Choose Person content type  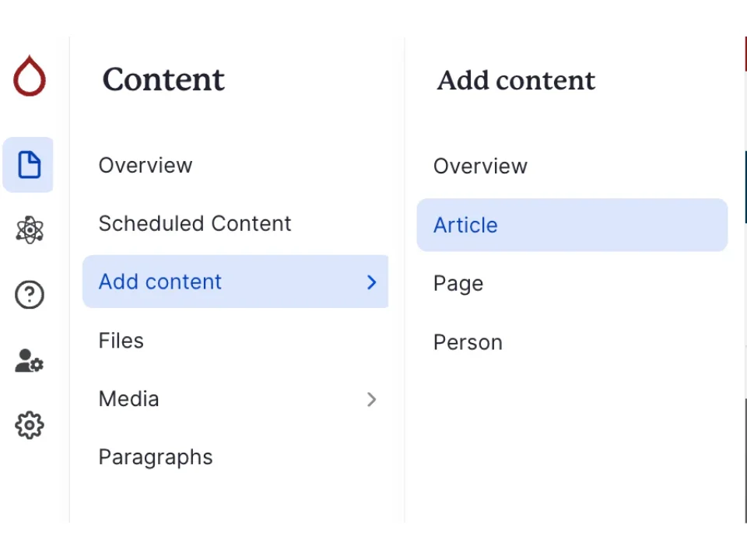[x=468, y=342]
